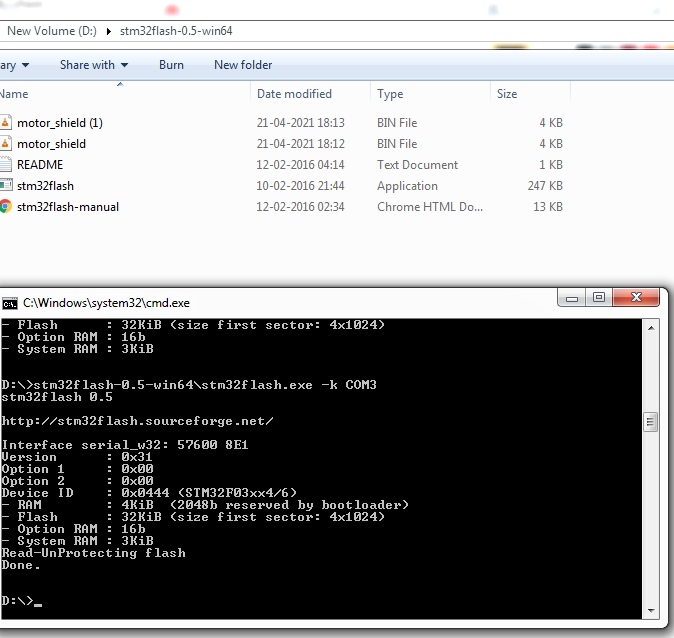Image resolution: width=674 pixels, height=638 pixels.
Task: Click the cmd scrollbar thumb
Action: tap(650, 422)
